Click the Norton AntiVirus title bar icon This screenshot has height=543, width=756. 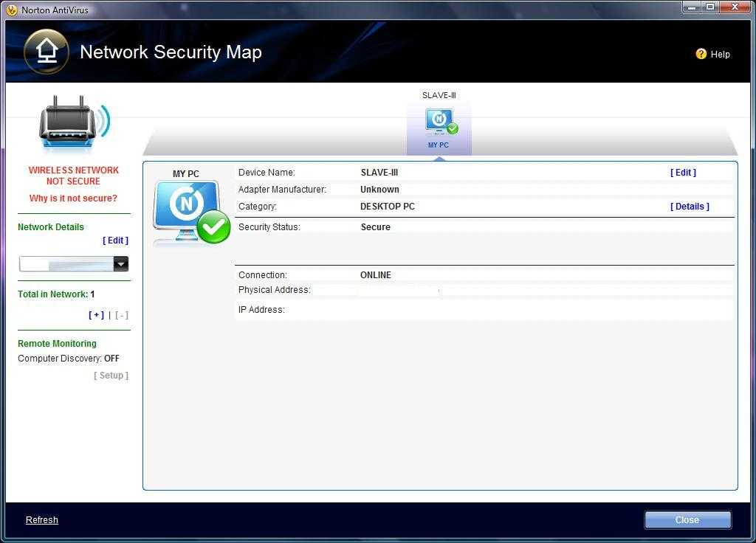[x=12, y=10]
